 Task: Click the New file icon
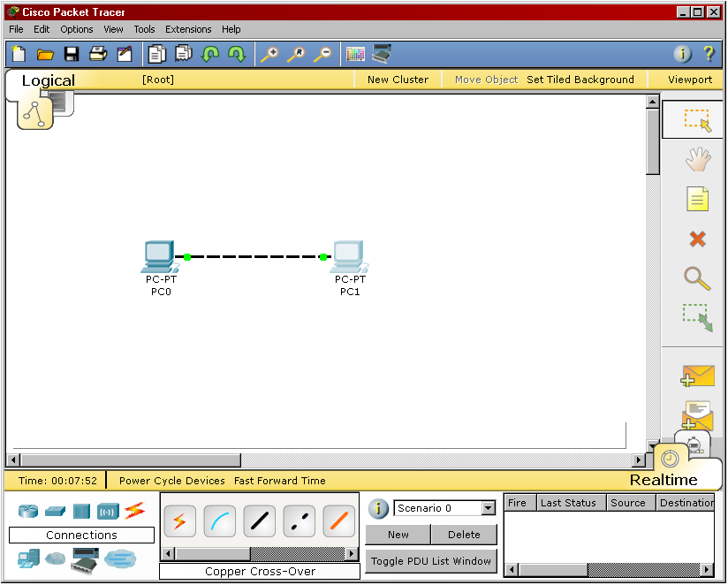(19, 54)
